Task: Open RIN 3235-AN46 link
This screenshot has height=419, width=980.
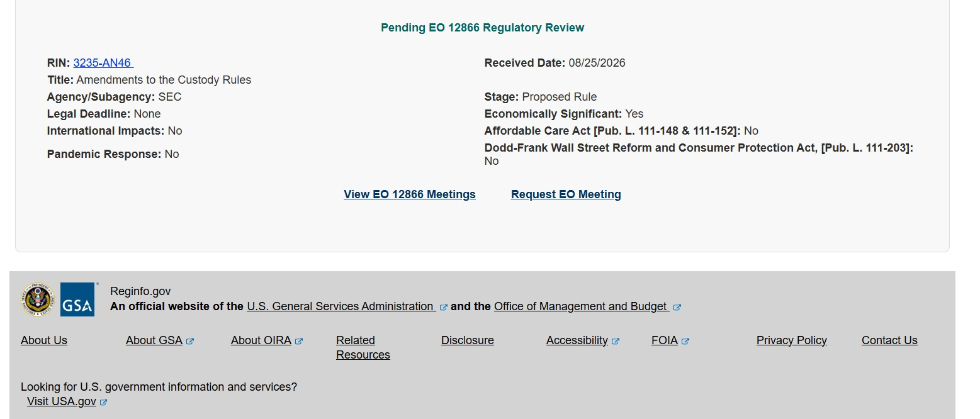Action: (x=103, y=63)
